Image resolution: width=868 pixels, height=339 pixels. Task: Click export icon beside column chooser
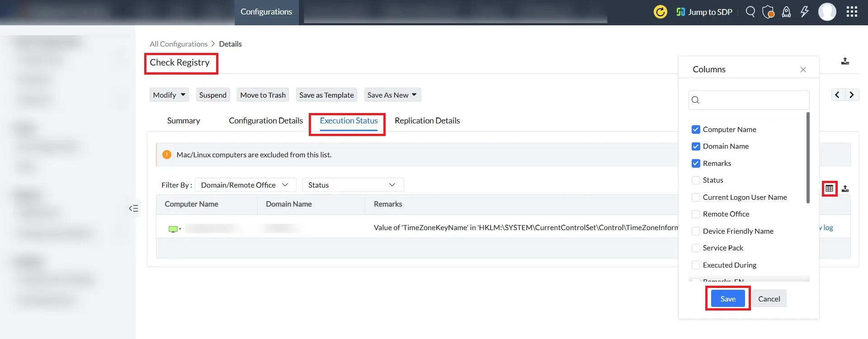pyautogui.click(x=845, y=188)
